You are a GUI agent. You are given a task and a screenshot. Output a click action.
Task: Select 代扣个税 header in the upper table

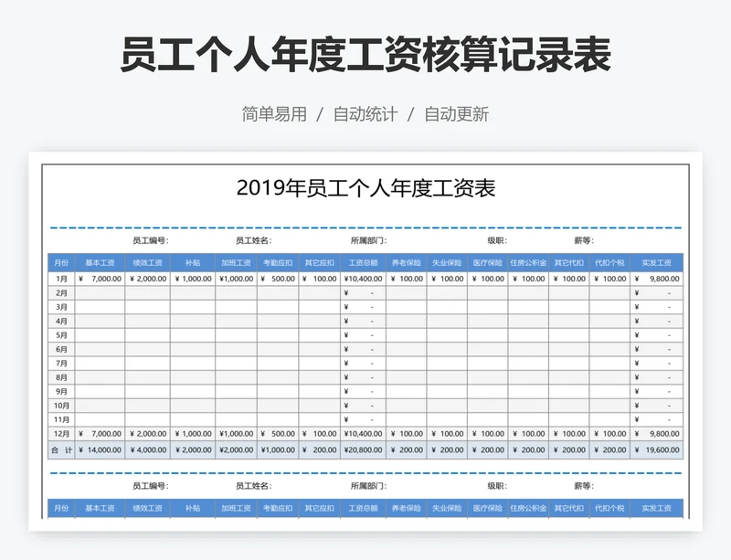tap(609, 263)
